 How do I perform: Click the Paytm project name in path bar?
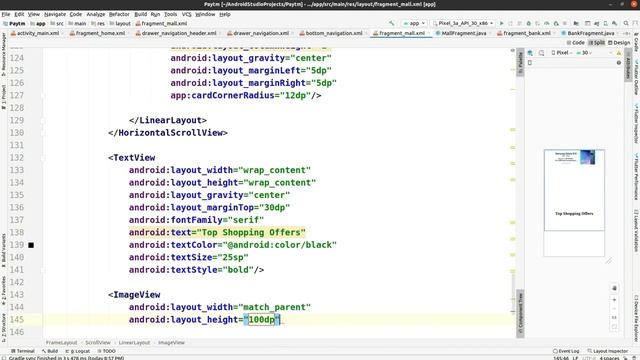click(x=14, y=24)
